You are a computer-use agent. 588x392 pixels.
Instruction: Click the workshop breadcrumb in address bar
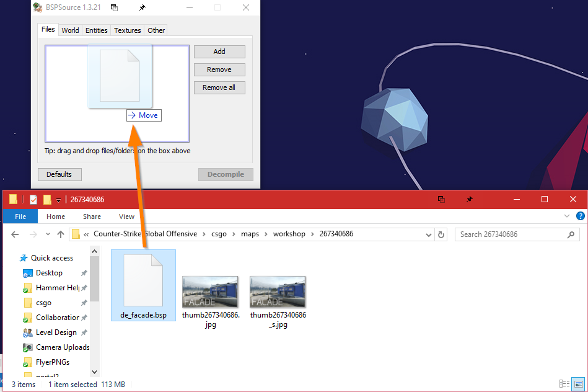pos(289,234)
